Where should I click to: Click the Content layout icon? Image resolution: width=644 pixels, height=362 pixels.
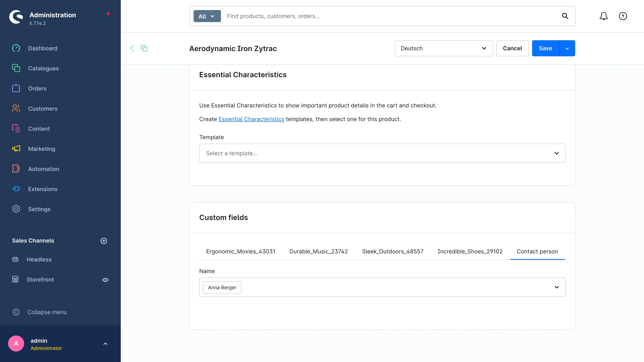(16, 129)
